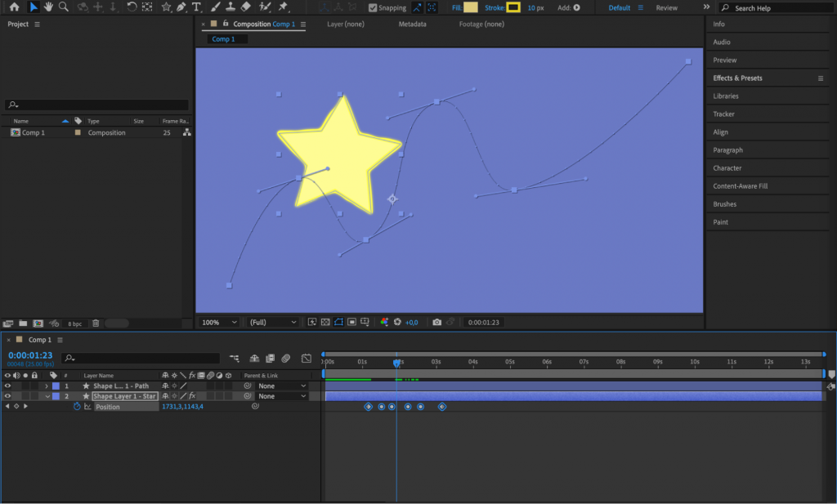Toggle the Position stopwatch keyframing
The image size is (837, 504).
point(76,406)
